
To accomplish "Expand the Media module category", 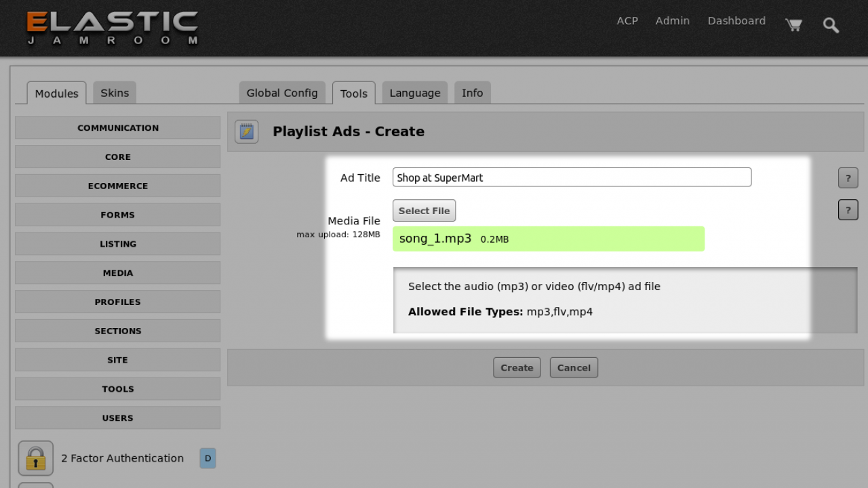I will [x=118, y=273].
